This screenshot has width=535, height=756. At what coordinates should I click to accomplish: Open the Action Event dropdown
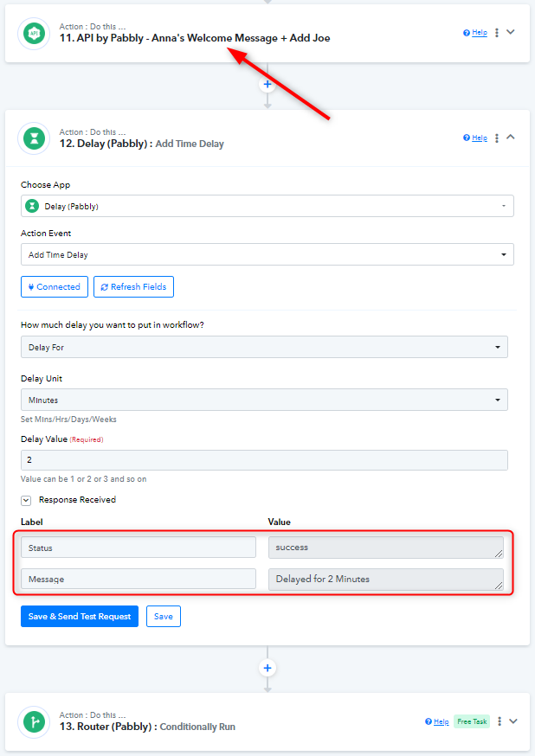(267, 254)
